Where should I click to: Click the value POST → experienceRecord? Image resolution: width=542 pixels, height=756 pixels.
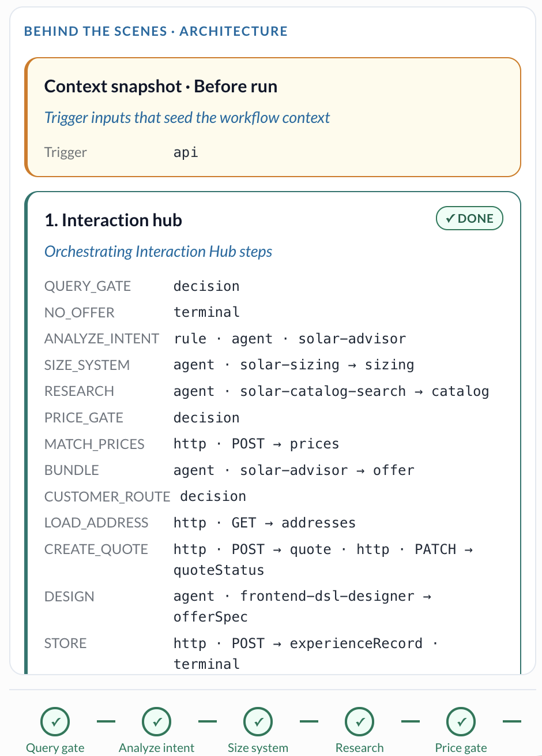pyautogui.click(x=327, y=643)
